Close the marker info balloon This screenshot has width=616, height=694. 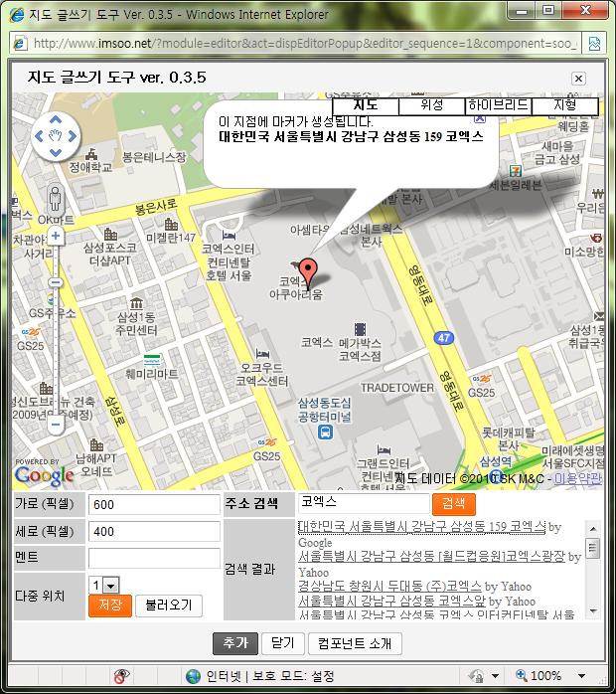point(480,118)
